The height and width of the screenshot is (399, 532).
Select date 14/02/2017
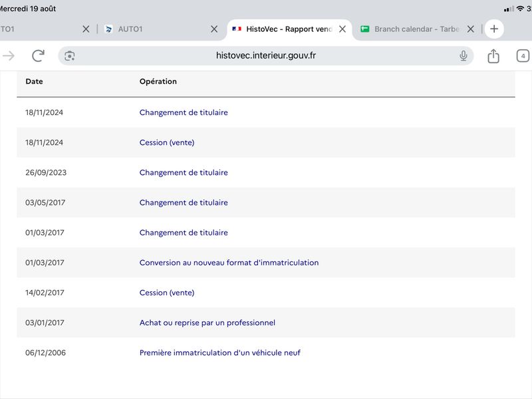[45, 293]
